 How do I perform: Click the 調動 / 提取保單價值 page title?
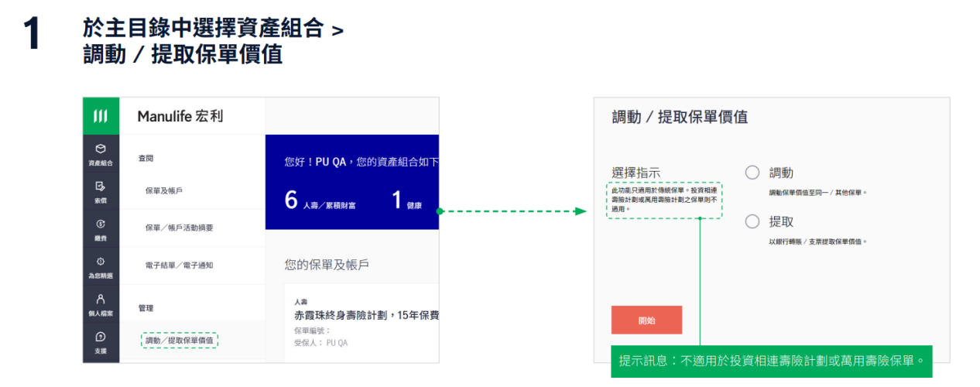pos(680,118)
